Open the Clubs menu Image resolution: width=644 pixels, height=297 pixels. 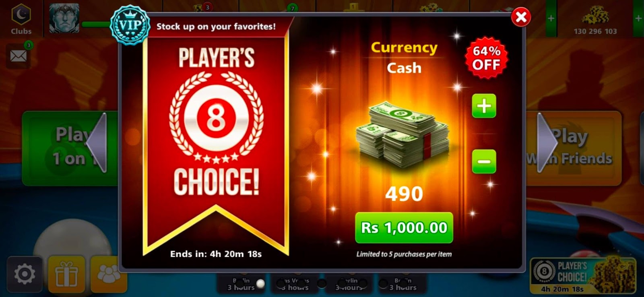[x=21, y=19]
